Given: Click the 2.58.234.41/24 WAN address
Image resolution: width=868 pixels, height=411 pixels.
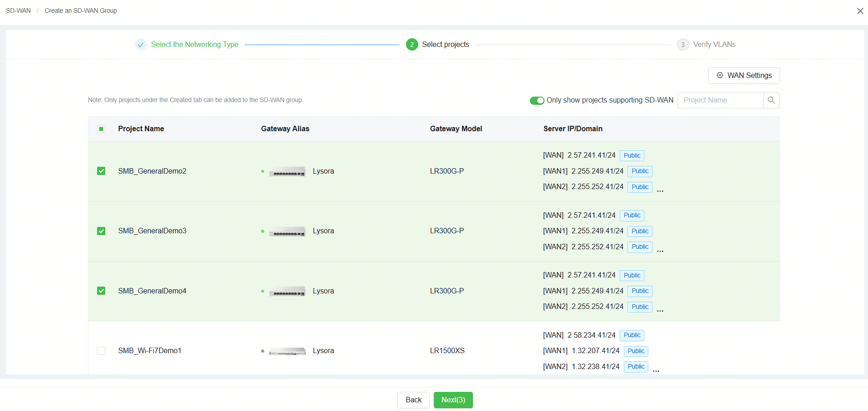Looking at the screenshot, I should pos(591,335).
